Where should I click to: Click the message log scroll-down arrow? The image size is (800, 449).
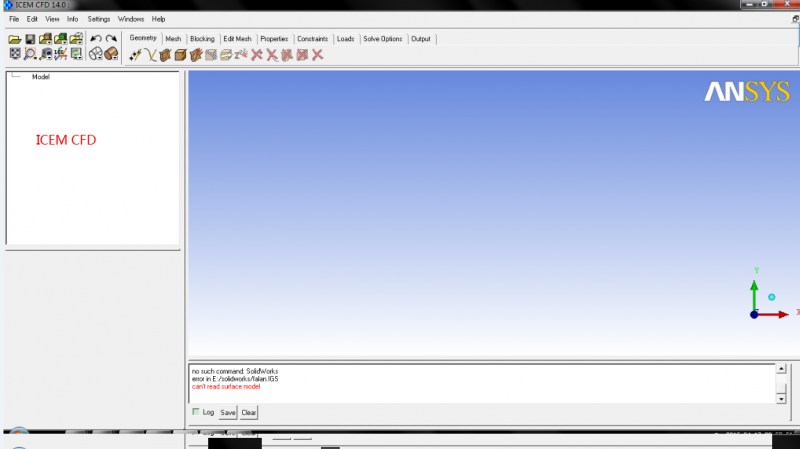781,399
